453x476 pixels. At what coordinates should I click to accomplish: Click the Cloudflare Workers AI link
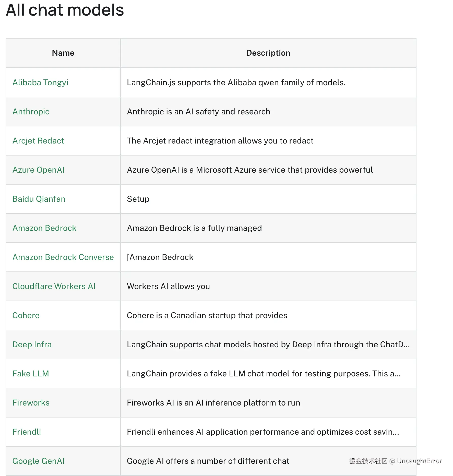[54, 286]
